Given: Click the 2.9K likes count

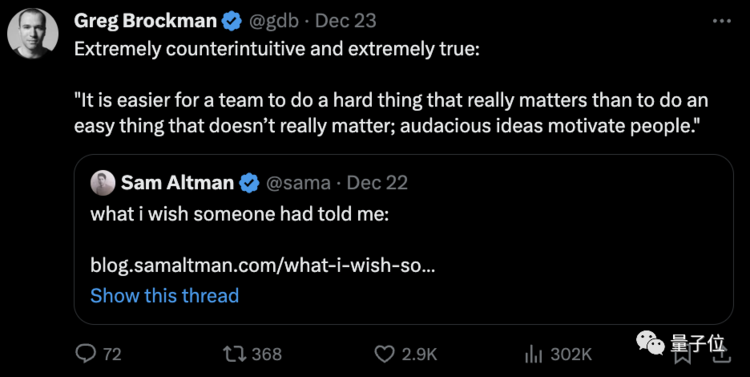Looking at the screenshot, I should (x=419, y=355).
